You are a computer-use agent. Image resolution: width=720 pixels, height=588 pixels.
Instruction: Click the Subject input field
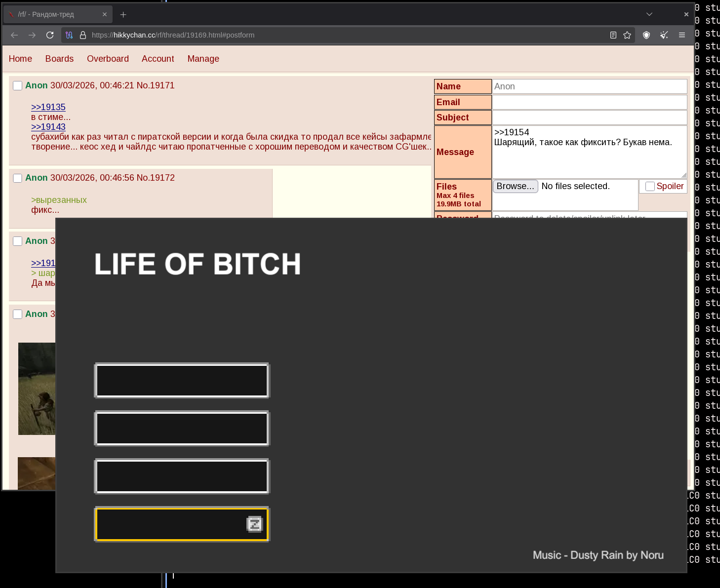pyautogui.click(x=590, y=118)
